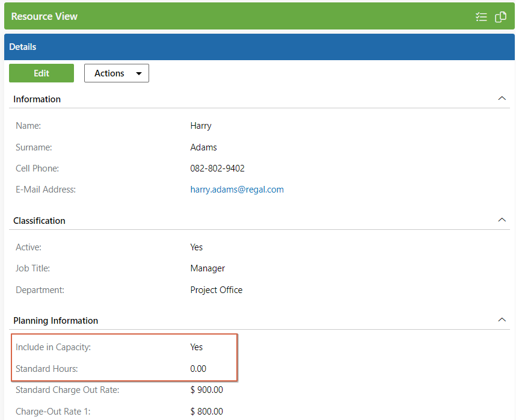
Task: Click the Classification section heading
Action: pos(39,221)
